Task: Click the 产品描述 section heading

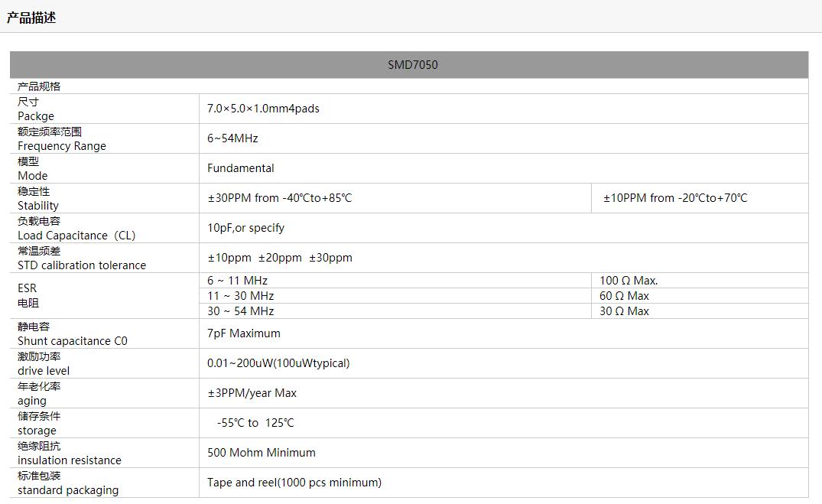Action: [31, 18]
